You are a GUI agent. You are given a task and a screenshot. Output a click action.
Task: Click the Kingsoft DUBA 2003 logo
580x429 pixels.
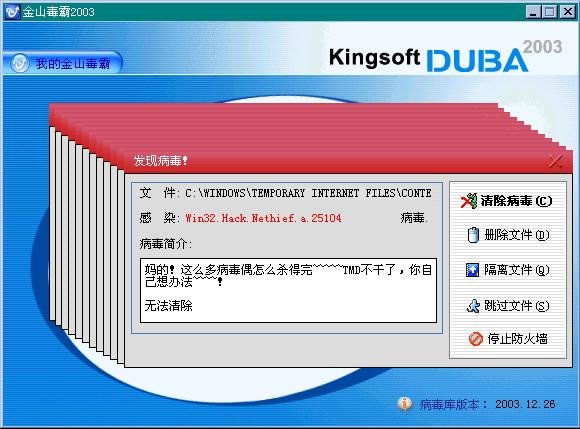446,56
